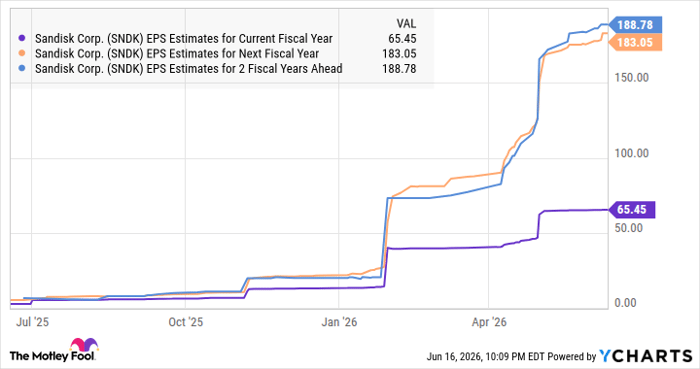Click the 'Jun 16, 2026, 10:09 PM EDT' timestamp
The image size is (700, 369).
click(x=485, y=357)
